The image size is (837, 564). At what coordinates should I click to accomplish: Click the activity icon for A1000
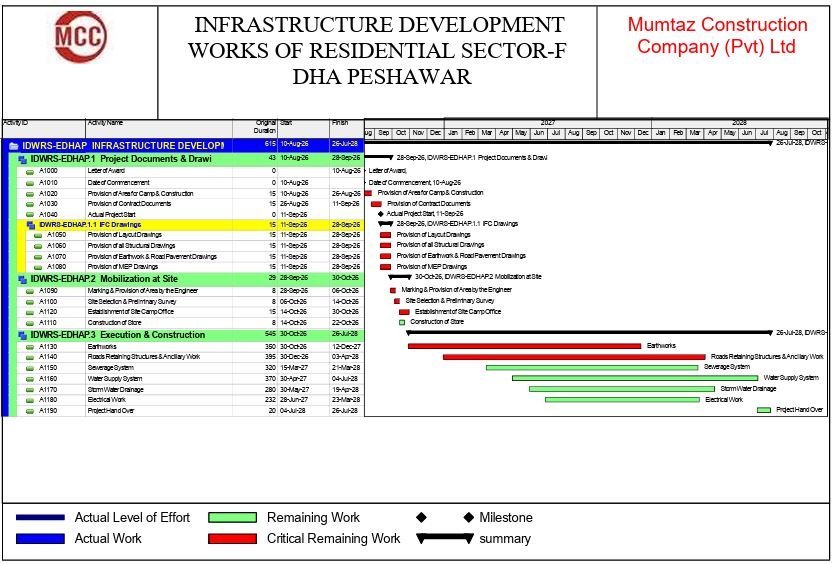pyautogui.click(x=30, y=171)
